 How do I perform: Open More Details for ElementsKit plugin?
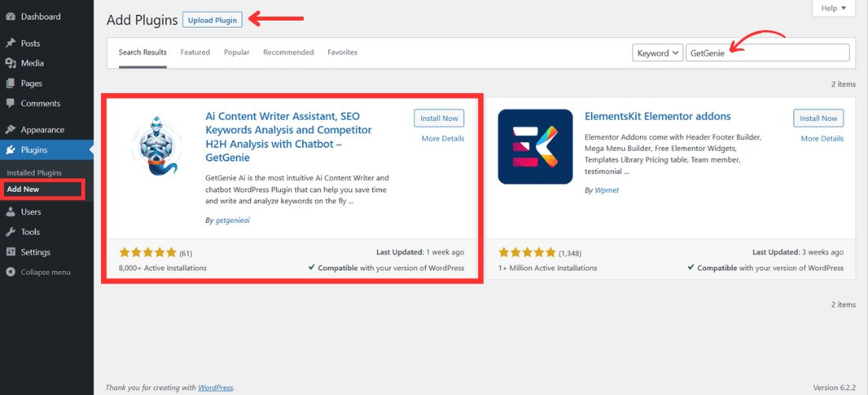pos(822,138)
